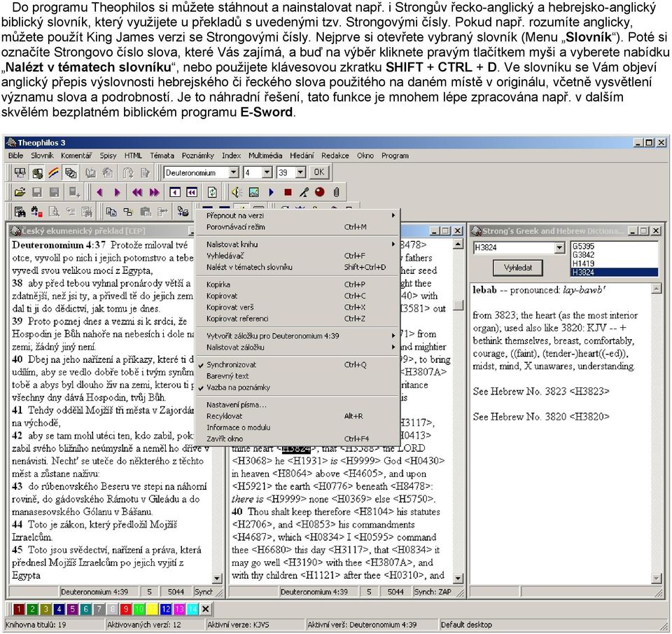Click the binoculars with red mark icon
Image resolution: width=672 pixels, height=634 pixels.
37,212
